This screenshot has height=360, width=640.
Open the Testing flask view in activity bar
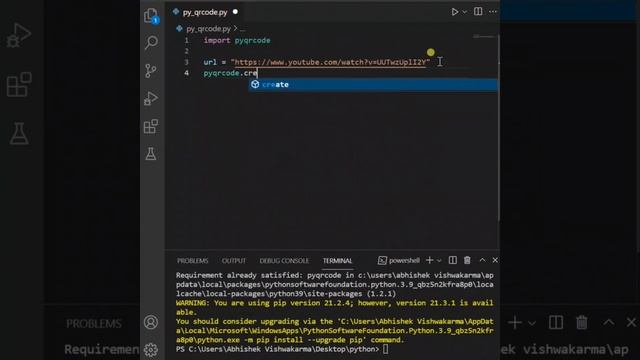coord(151,154)
